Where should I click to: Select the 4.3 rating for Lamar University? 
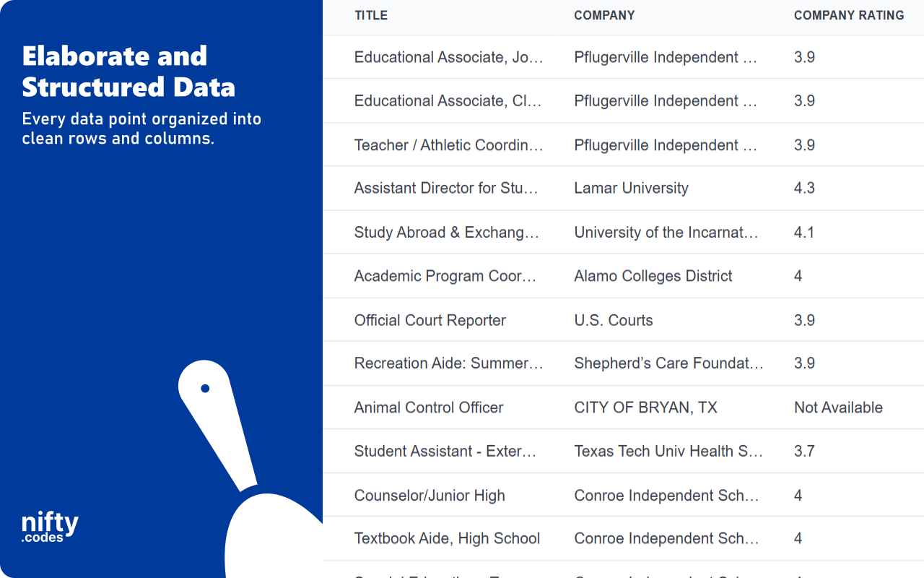coord(804,188)
